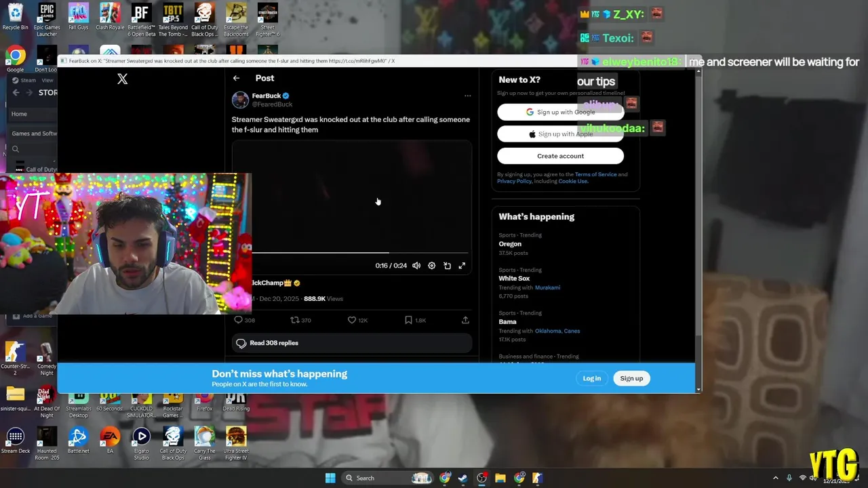Click Sign up with Google
The image size is (868, 488).
[560, 112]
